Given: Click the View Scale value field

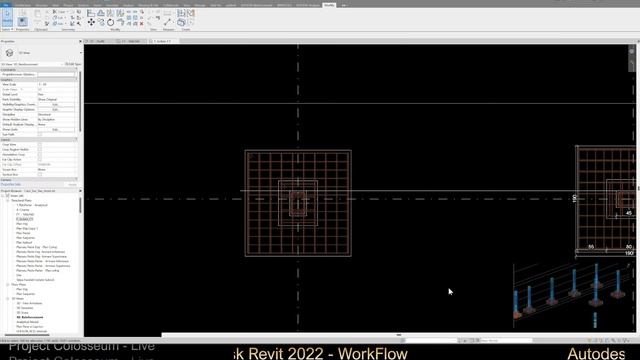Looking at the screenshot, I should (x=56, y=84).
